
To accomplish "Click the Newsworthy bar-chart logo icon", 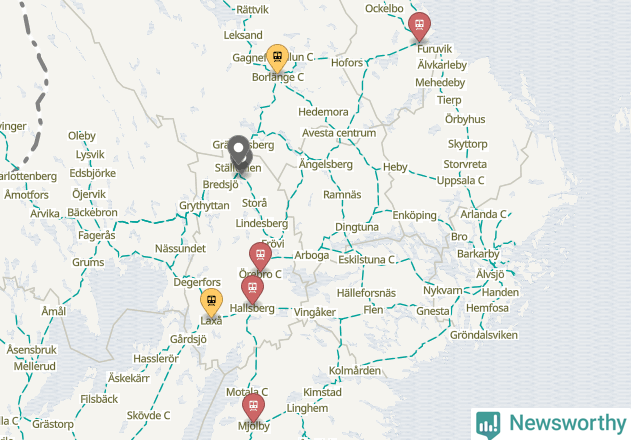I will pyautogui.click(x=488, y=425).
